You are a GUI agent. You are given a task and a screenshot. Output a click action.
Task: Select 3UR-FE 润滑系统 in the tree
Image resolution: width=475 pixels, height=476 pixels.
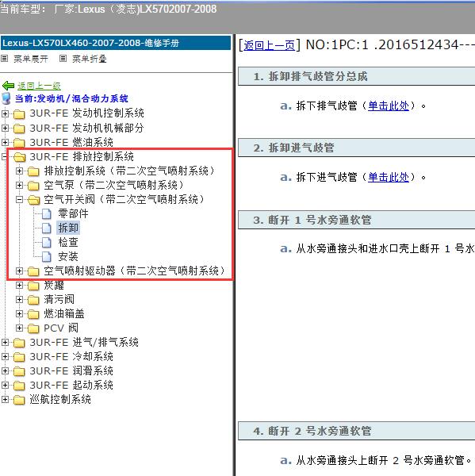tap(71, 371)
